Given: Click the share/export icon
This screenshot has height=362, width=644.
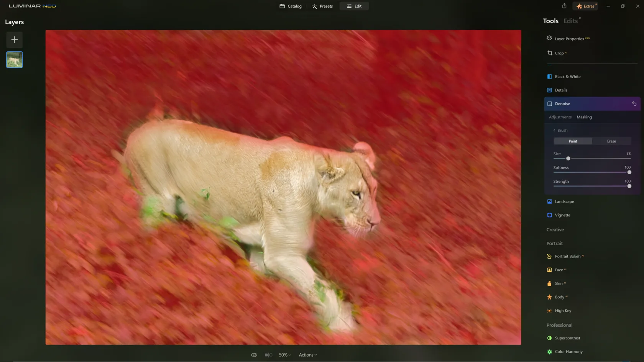Looking at the screenshot, I should click(x=564, y=6).
